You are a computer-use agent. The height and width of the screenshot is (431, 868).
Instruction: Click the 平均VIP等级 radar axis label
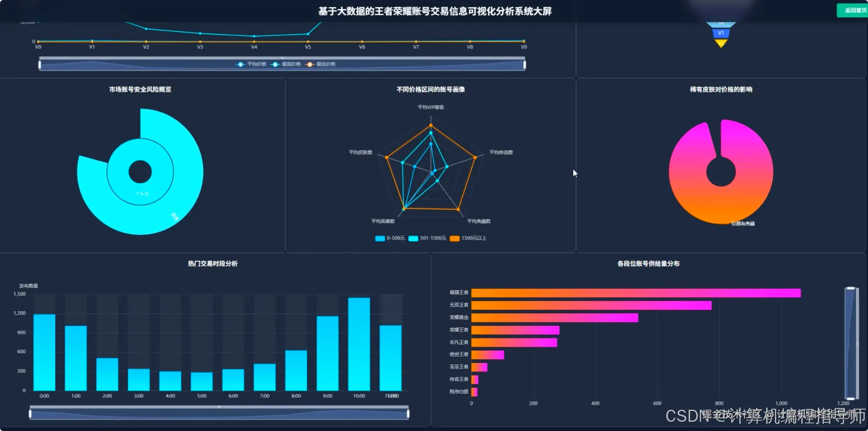coord(431,107)
